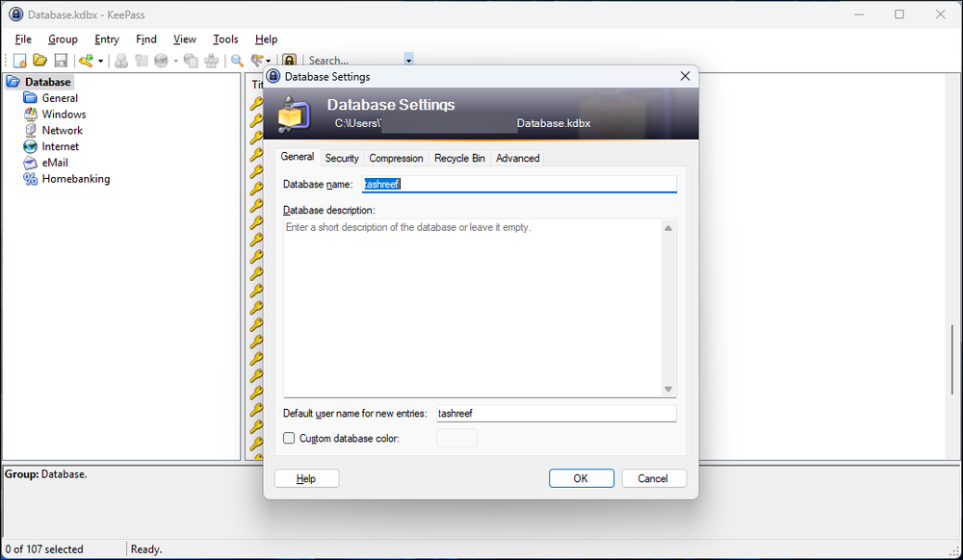Click the KeePass title bar lock icon
963x560 pixels.
[16, 14]
